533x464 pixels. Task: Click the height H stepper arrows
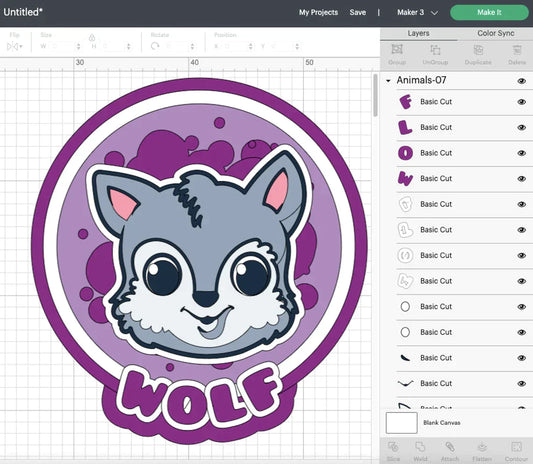point(128,46)
